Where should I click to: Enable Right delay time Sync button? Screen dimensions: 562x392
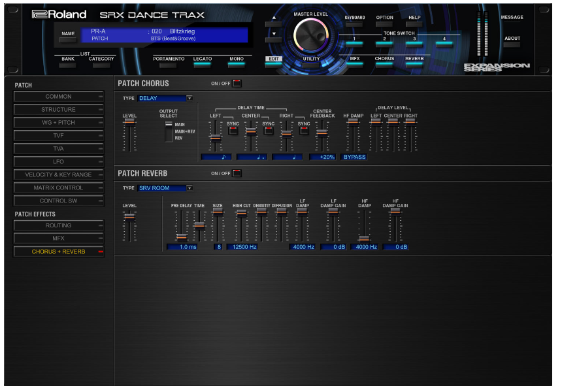(304, 131)
